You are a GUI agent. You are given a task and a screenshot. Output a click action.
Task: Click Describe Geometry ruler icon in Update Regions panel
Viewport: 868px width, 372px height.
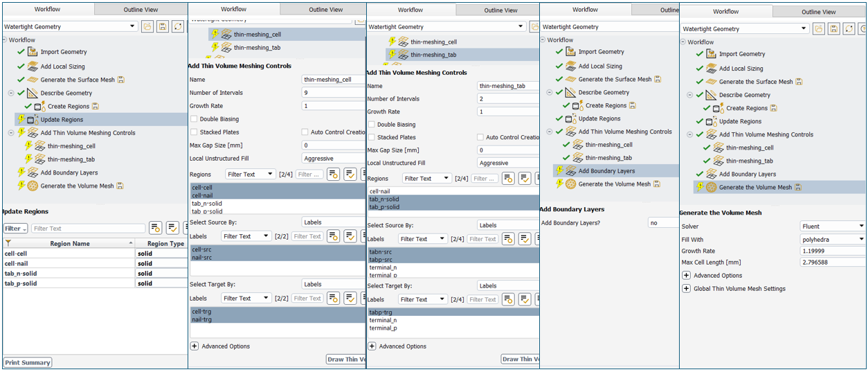[x=33, y=93]
